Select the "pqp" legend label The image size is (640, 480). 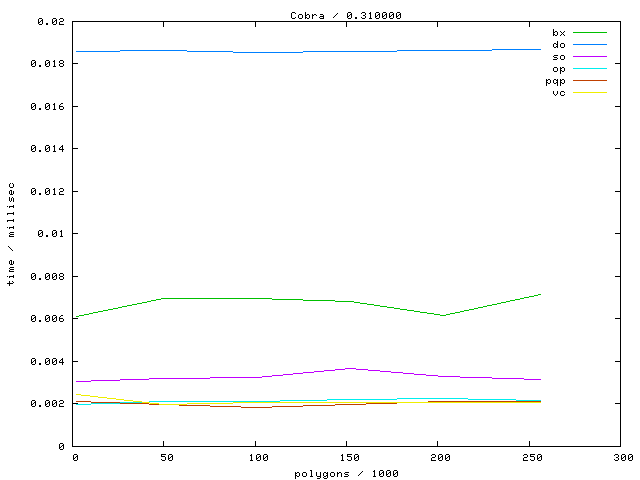point(555,81)
